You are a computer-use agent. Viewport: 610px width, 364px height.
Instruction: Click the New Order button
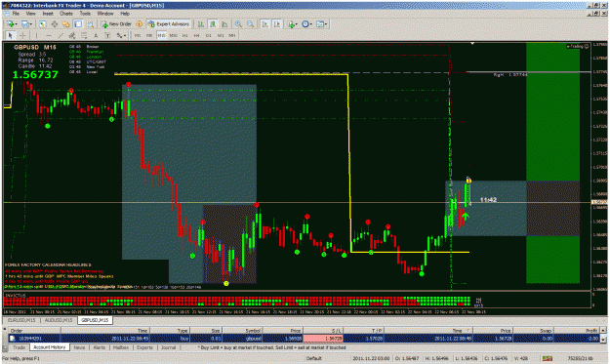coord(116,24)
